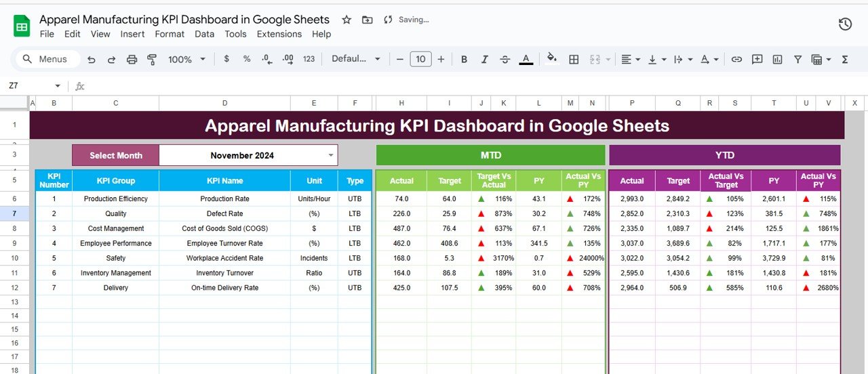The width and height of the screenshot is (868, 374).
Task: Open the fill color bucket
Action: click(x=551, y=59)
